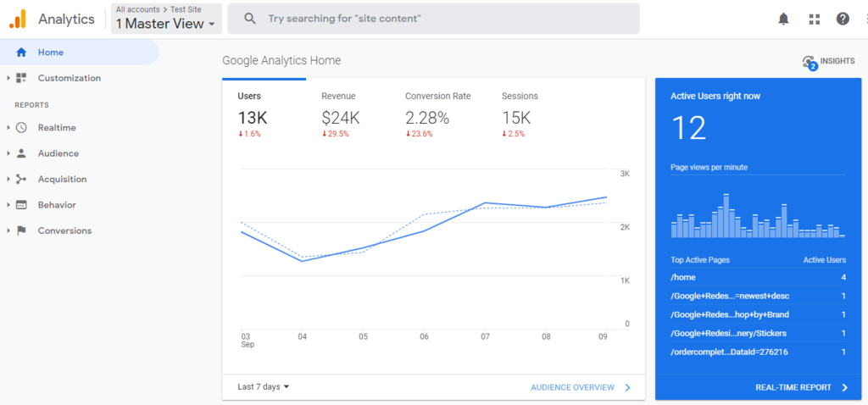The height and width of the screenshot is (405, 868).
Task: Click the Home house icon in sidebar
Action: coord(21,53)
